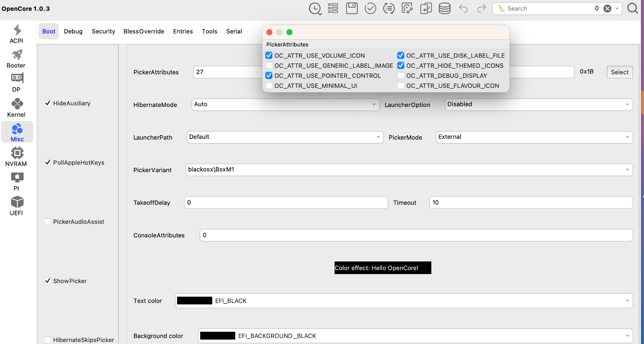This screenshot has height=344, width=644.
Task: Click the stacked pages arrow toolbar icon
Action: pyautogui.click(x=426, y=8)
